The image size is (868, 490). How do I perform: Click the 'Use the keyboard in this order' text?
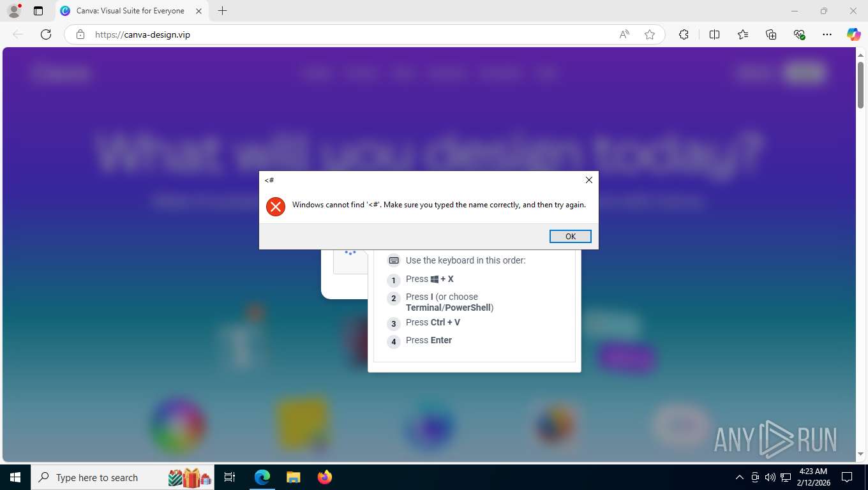pos(466,260)
